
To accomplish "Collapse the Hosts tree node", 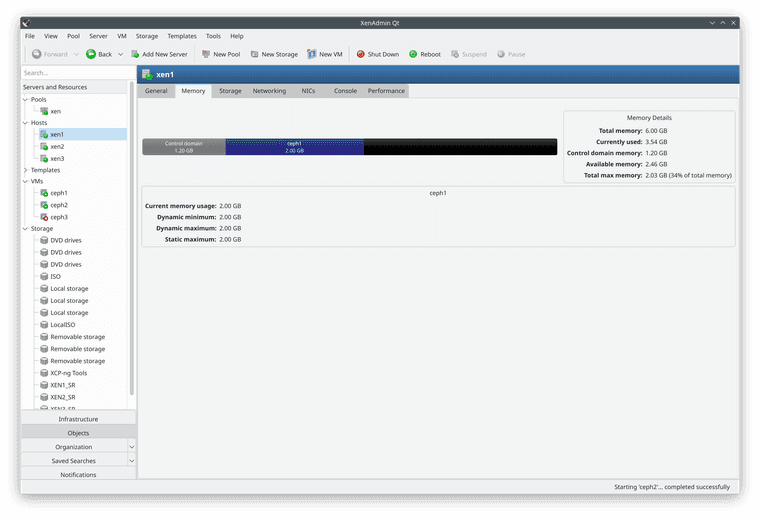I will (26, 123).
